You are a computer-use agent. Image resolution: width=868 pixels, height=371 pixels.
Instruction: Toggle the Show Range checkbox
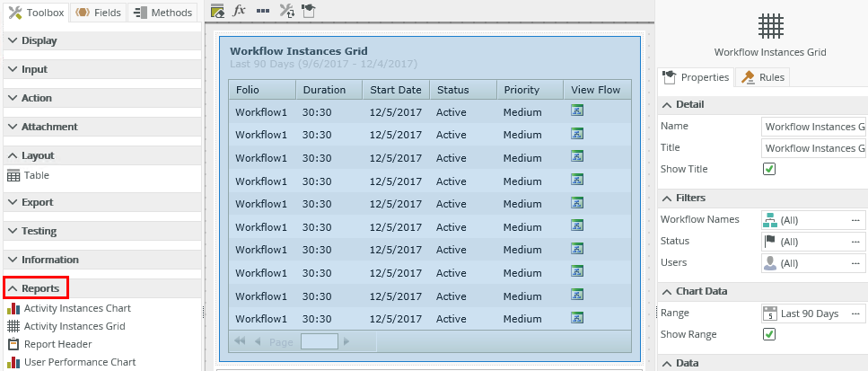(x=769, y=334)
